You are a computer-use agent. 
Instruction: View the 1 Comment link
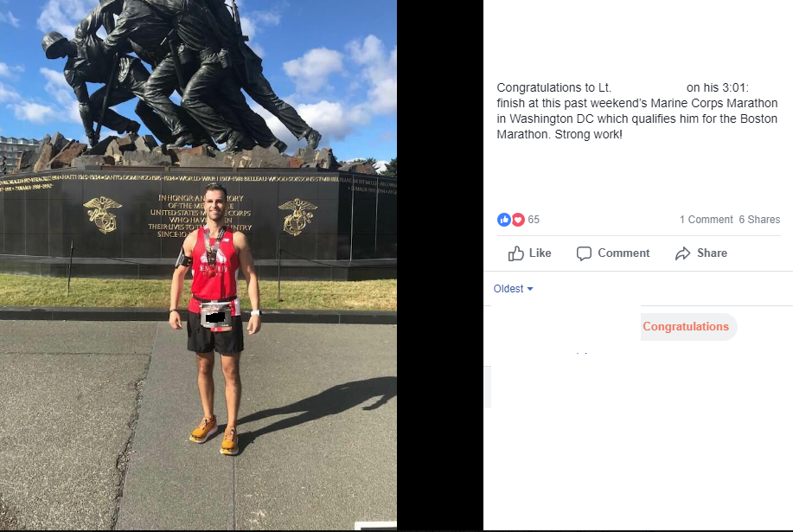(x=706, y=220)
